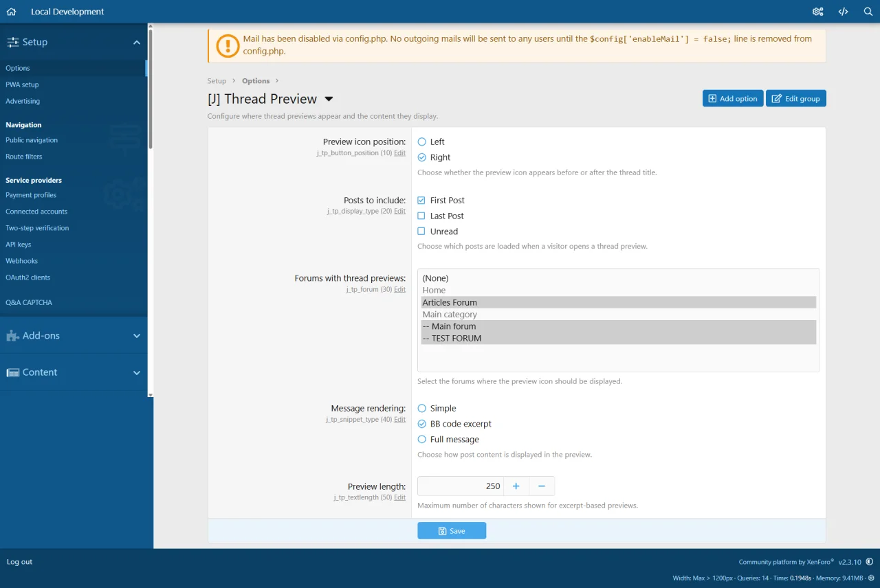This screenshot has height=588, width=880.
Task: Edit the j_tp_forum option
Action: point(399,290)
